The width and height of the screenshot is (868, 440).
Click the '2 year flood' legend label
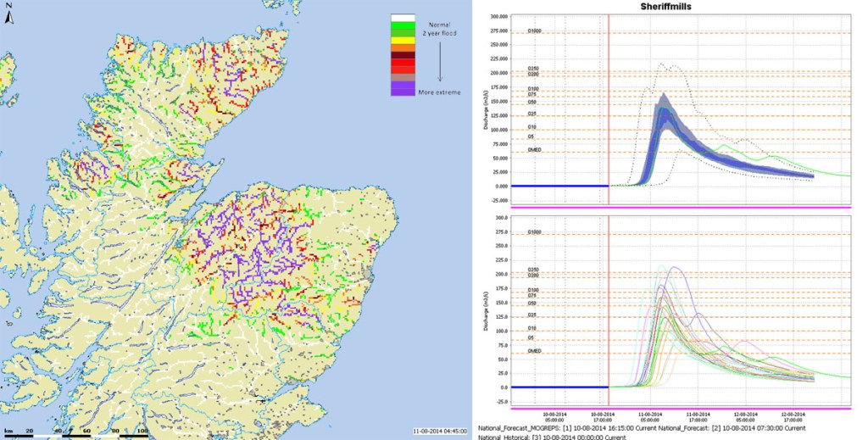pyautogui.click(x=434, y=34)
